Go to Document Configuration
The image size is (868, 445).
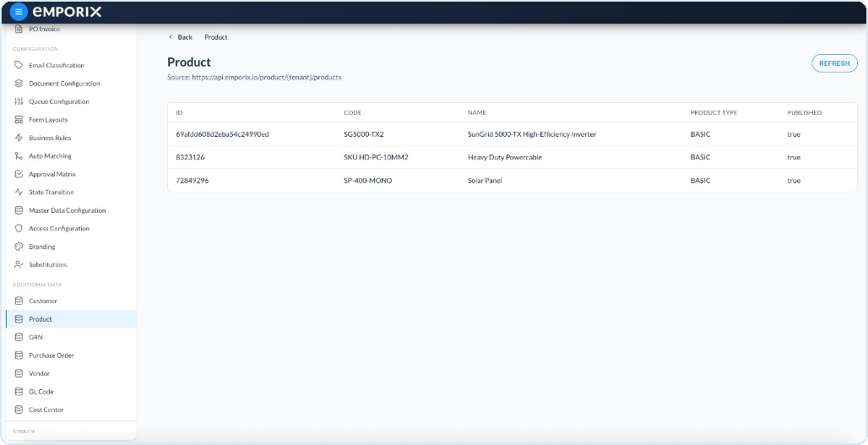tap(72, 84)
